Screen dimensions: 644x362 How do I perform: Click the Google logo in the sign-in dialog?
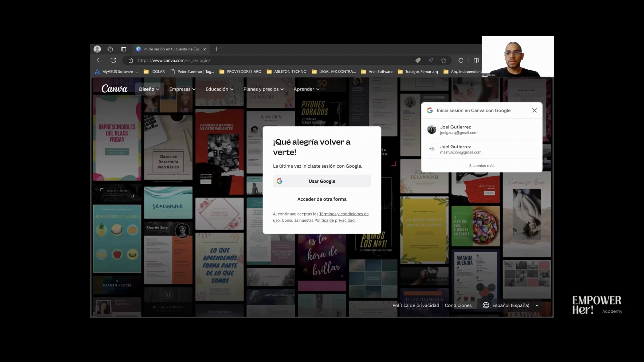pos(430,110)
